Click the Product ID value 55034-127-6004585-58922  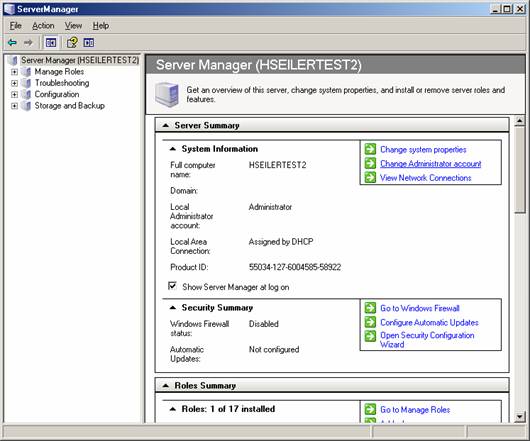pos(295,267)
